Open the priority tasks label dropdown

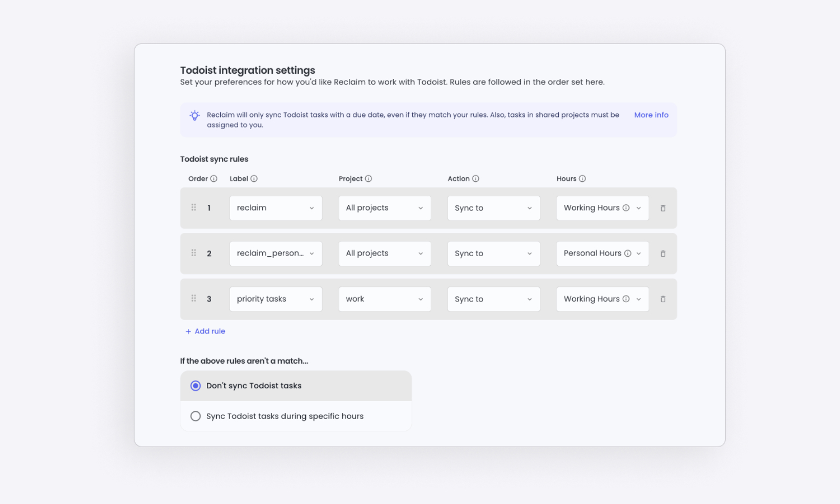tap(276, 299)
